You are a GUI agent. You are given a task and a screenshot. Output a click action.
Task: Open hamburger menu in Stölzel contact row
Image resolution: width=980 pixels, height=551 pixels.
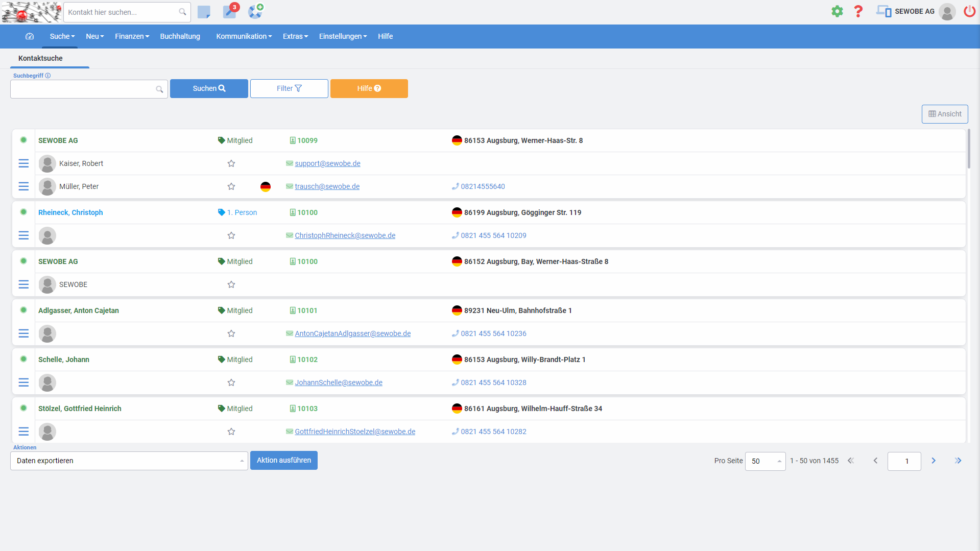23,432
